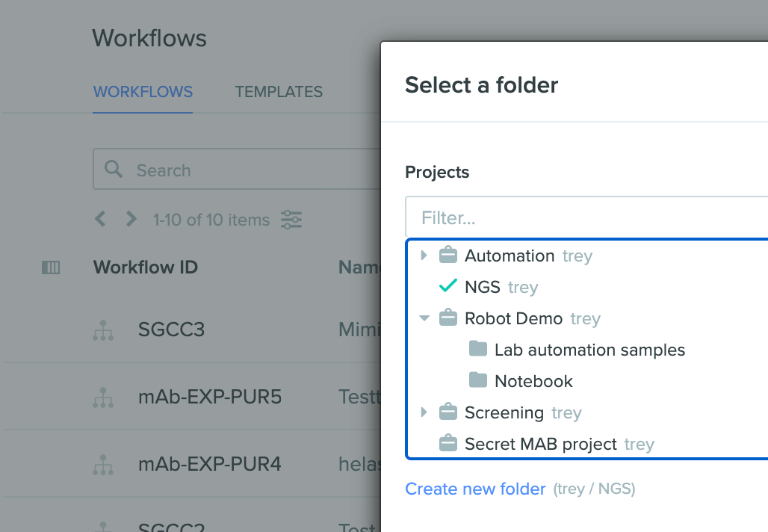Click the Notebook folder icon
The width and height of the screenshot is (768, 532).
tap(478, 380)
